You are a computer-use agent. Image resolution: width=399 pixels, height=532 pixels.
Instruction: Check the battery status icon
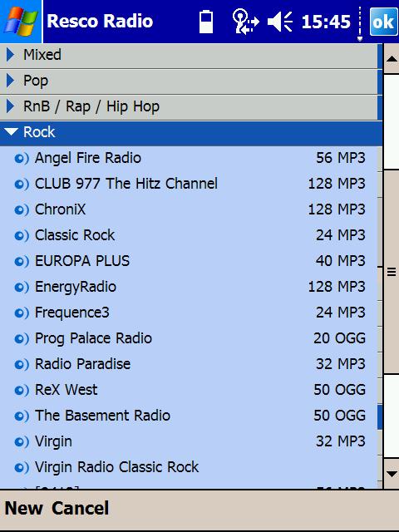(x=206, y=22)
